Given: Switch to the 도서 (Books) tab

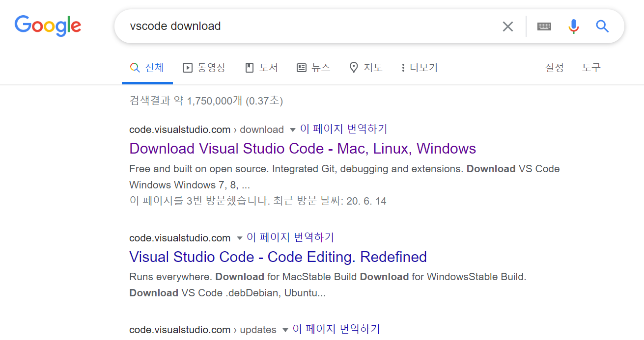Looking at the screenshot, I should pos(262,68).
